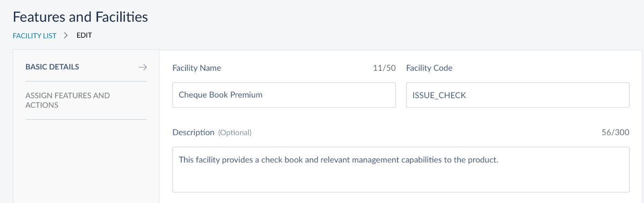Image resolution: width=644 pixels, height=203 pixels.
Task: Click the Features and Facilities heading
Action: point(80,17)
